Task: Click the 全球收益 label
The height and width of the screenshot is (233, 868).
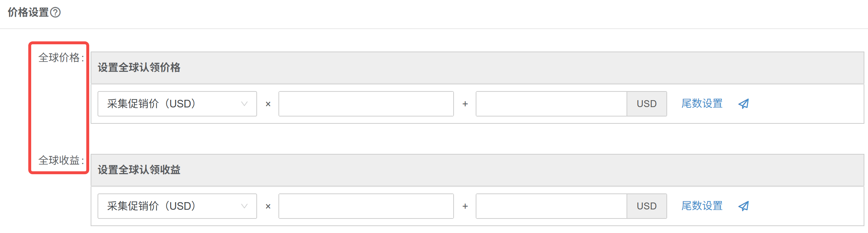Action: [x=60, y=160]
